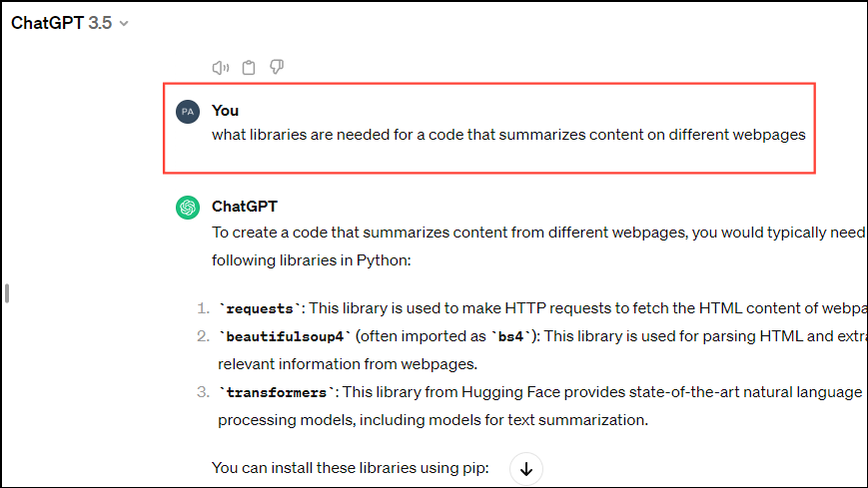Click 'You can install these libraries using pip:' text

point(350,468)
